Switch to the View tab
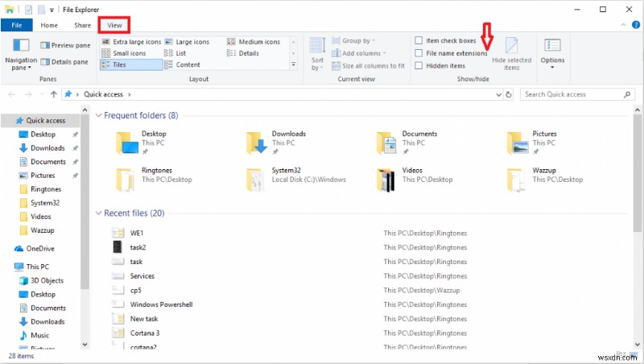The image size is (644, 364). pos(114,25)
